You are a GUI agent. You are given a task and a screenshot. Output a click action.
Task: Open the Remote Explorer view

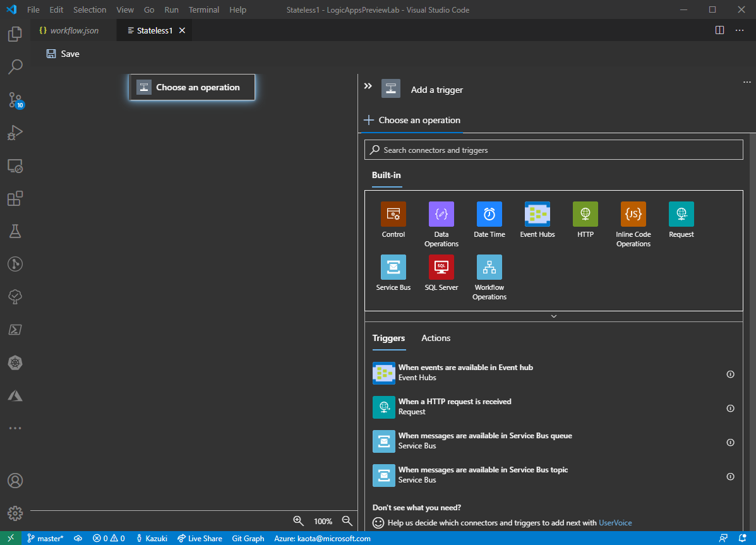15,166
